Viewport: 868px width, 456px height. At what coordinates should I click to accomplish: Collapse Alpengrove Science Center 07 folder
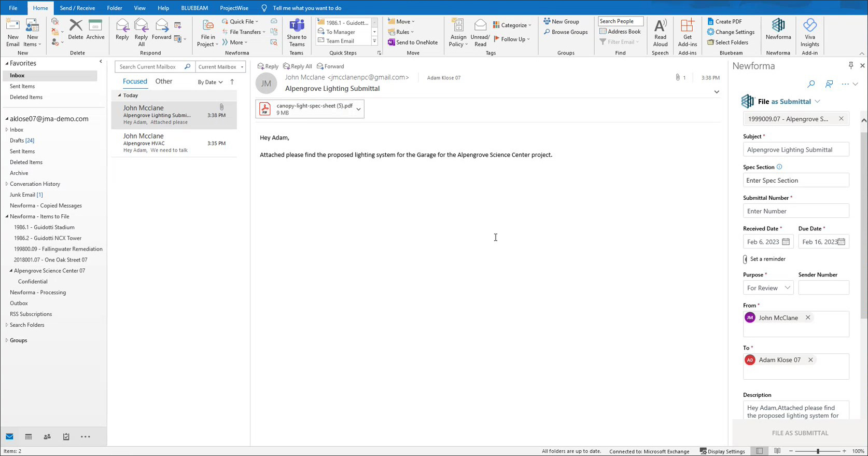click(x=11, y=271)
